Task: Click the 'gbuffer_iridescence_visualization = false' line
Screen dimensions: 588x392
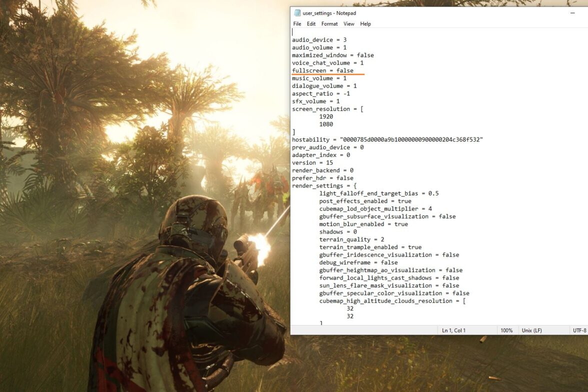Action: (389, 255)
